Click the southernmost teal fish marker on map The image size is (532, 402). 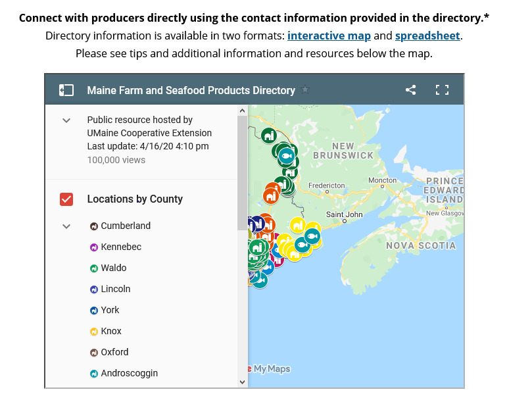click(260, 280)
